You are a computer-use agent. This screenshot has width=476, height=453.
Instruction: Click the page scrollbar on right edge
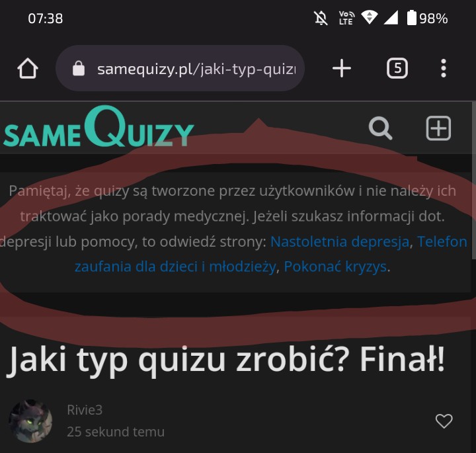(x=473, y=181)
